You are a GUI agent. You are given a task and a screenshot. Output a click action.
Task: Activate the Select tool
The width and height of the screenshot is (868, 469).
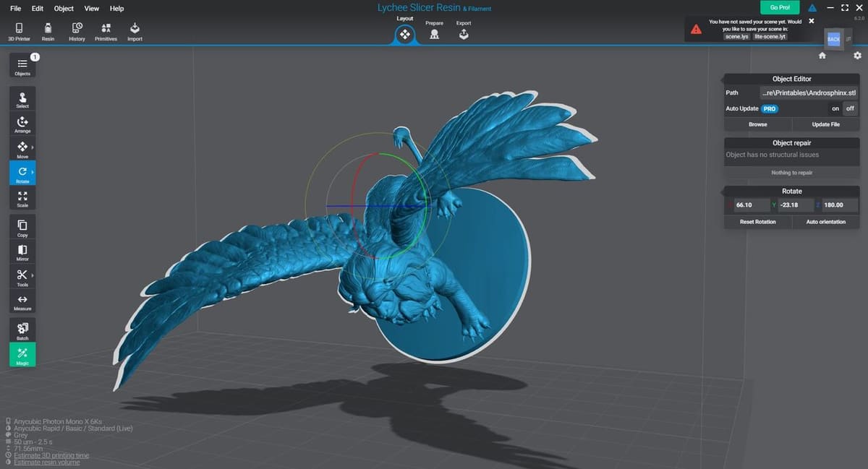point(22,100)
